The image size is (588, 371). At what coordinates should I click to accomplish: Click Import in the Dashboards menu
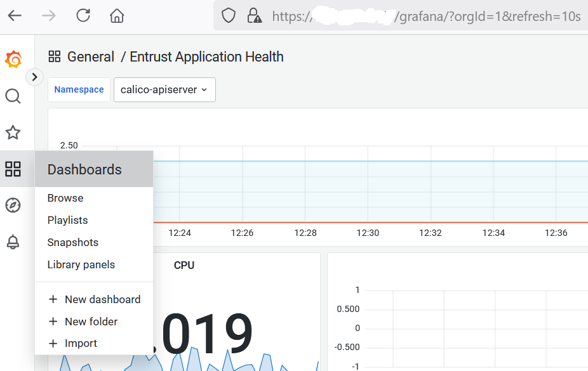73,343
